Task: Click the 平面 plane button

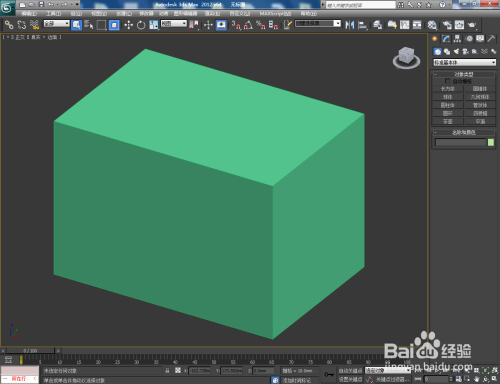Action: click(480, 121)
